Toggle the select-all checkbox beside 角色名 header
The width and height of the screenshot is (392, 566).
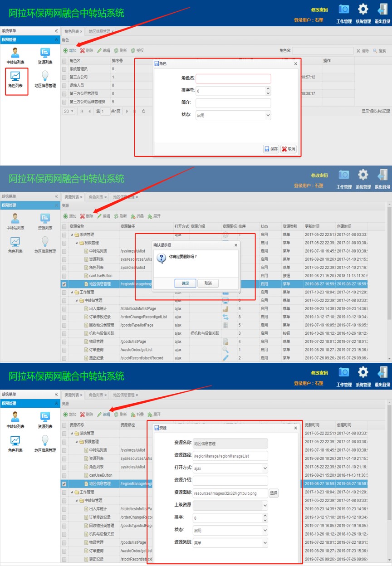(64, 61)
